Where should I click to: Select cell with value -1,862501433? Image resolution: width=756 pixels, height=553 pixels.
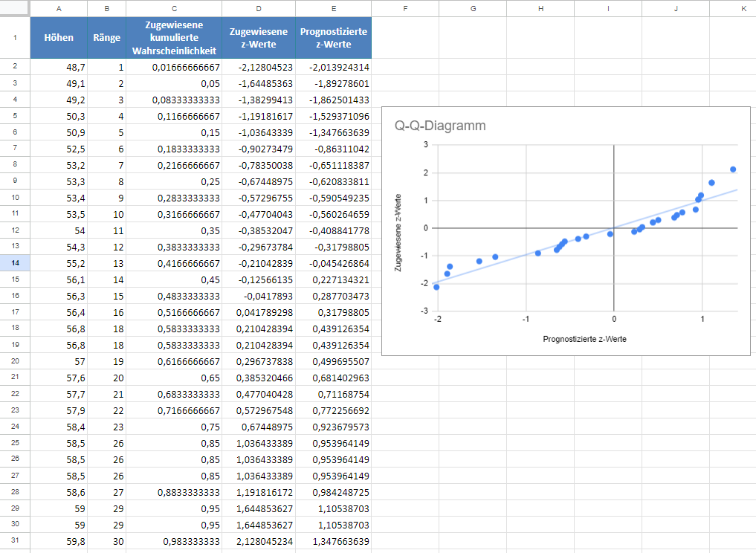[334, 100]
